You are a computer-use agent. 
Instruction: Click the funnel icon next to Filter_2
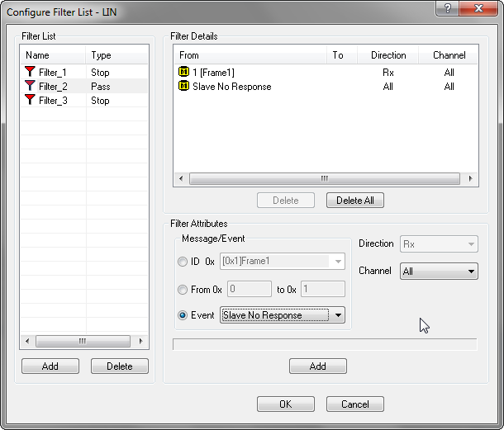pyautogui.click(x=30, y=86)
